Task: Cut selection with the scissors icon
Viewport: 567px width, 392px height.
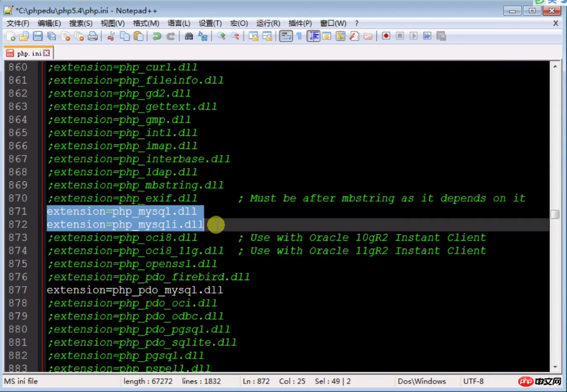Action: point(111,36)
